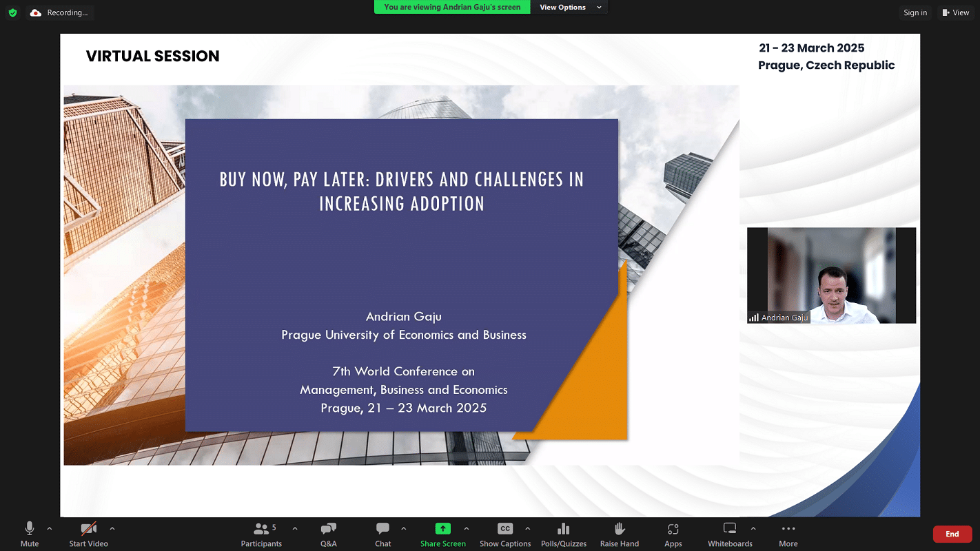
Task: Open the Chat panel
Action: [x=383, y=534]
